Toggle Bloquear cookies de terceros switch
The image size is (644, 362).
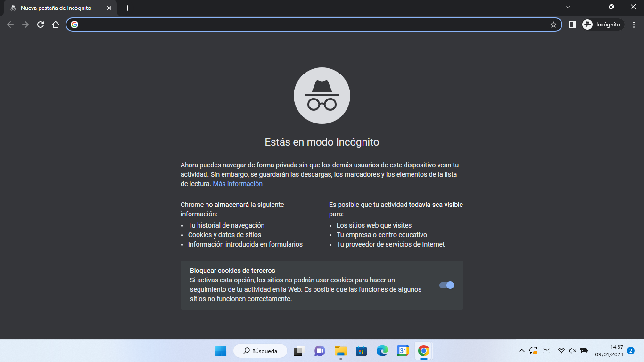coord(446,285)
